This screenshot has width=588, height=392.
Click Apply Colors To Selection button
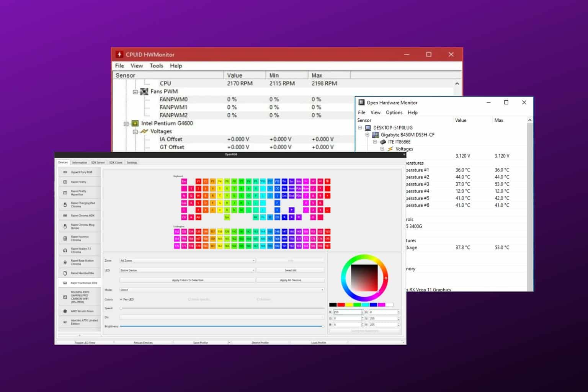coord(188,280)
